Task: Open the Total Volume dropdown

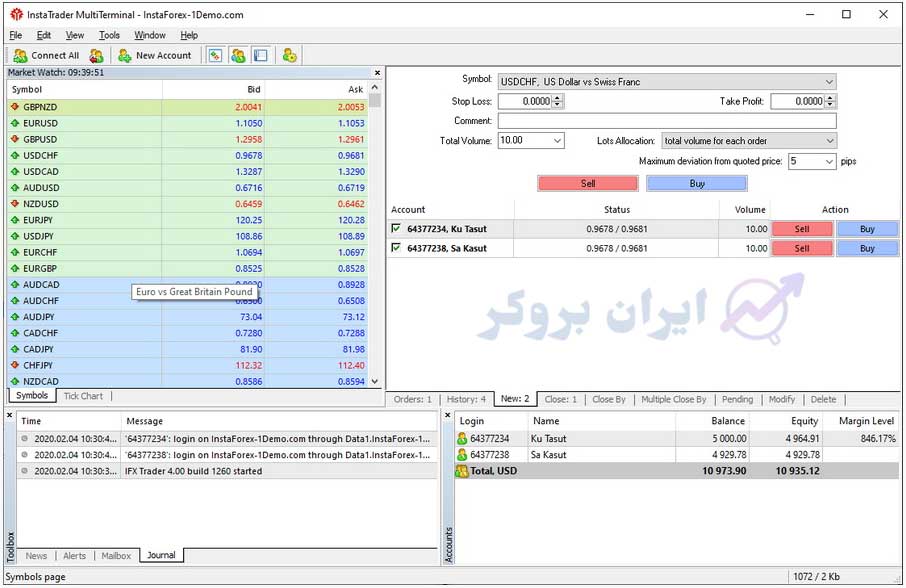Action: pos(558,140)
